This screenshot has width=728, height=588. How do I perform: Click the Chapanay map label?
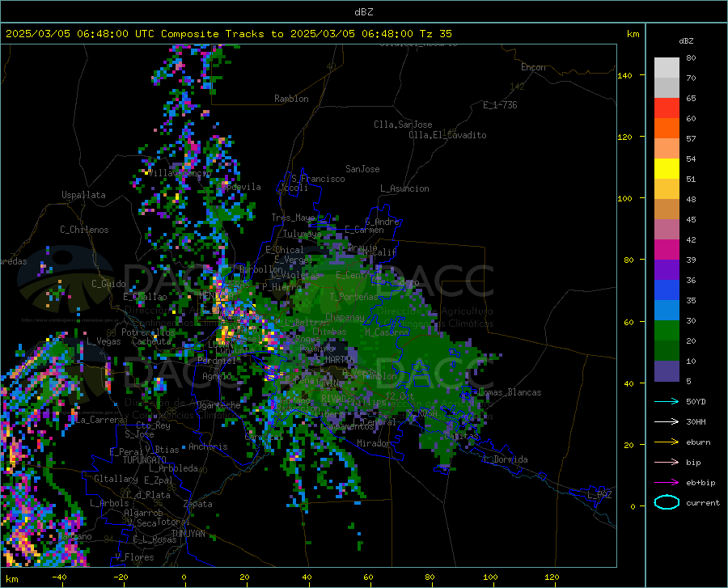(x=345, y=317)
